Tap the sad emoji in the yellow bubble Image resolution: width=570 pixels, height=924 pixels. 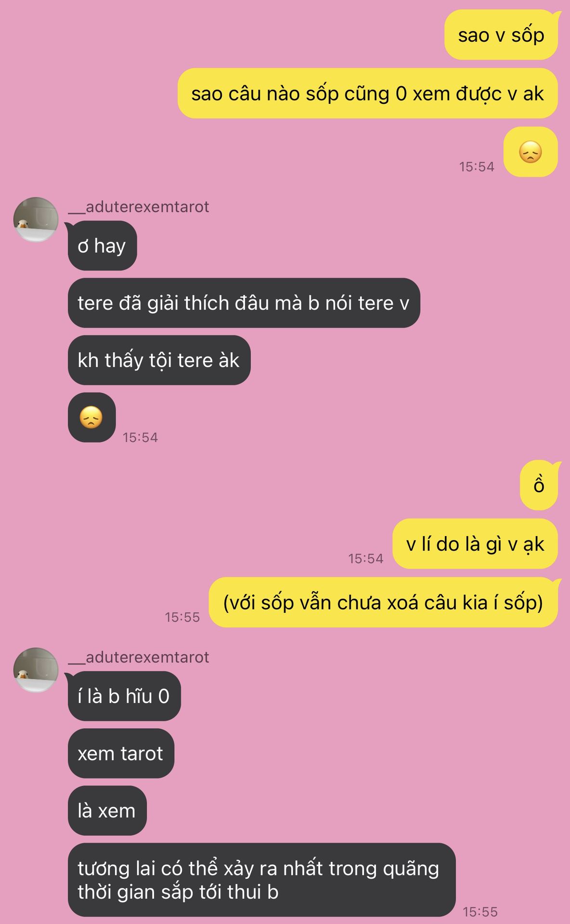pos(531,152)
